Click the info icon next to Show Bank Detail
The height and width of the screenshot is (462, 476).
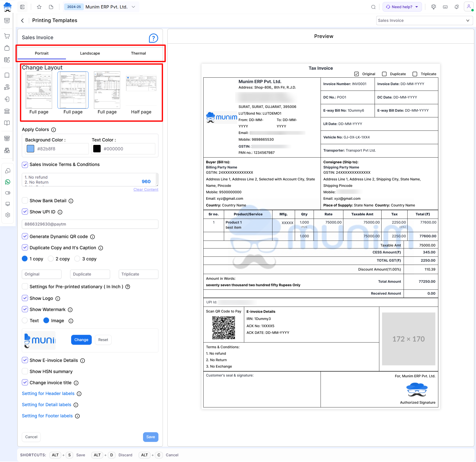pyautogui.click(x=71, y=201)
